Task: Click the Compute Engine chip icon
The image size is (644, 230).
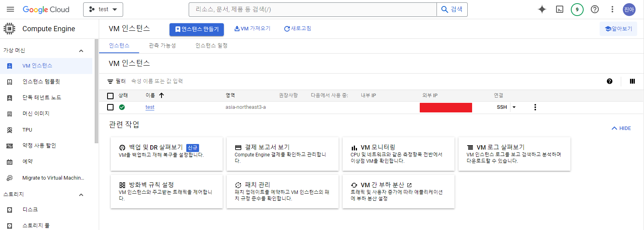Action: click(9, 28)
